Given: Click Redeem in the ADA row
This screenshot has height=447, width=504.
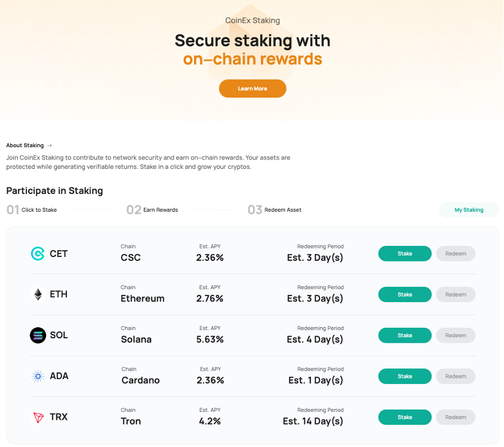Looking at the screenshot, I should click(x=455, y=376).
